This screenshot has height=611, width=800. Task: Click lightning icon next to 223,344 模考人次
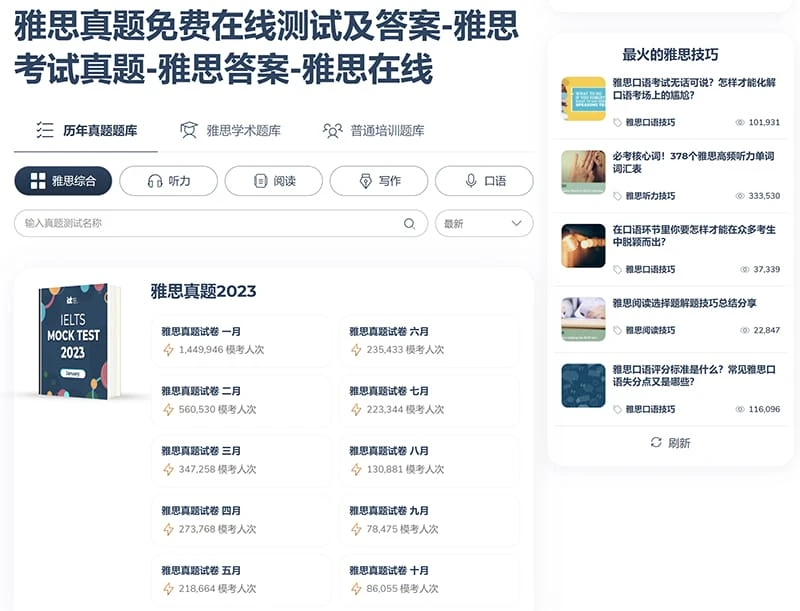(x=356, y=410)
